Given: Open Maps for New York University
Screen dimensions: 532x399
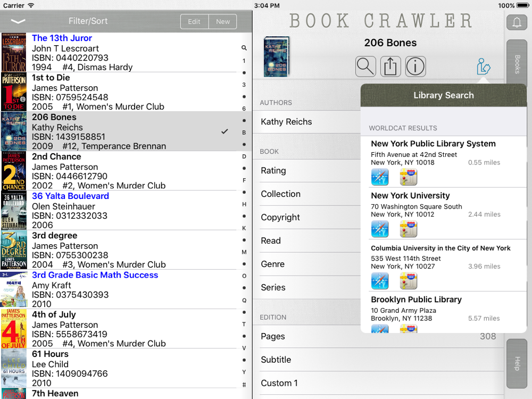Looking at the screenshot, I should [409, 229].
